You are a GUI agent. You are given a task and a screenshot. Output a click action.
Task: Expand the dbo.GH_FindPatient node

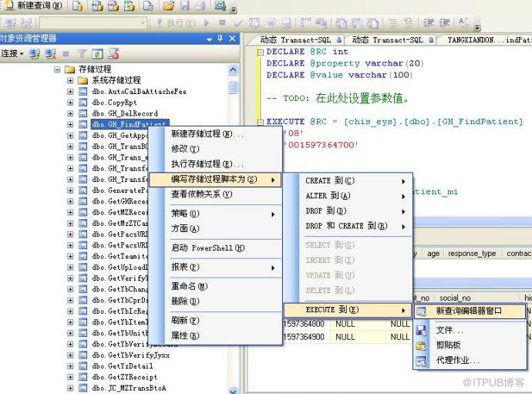[x=70, y=125]
